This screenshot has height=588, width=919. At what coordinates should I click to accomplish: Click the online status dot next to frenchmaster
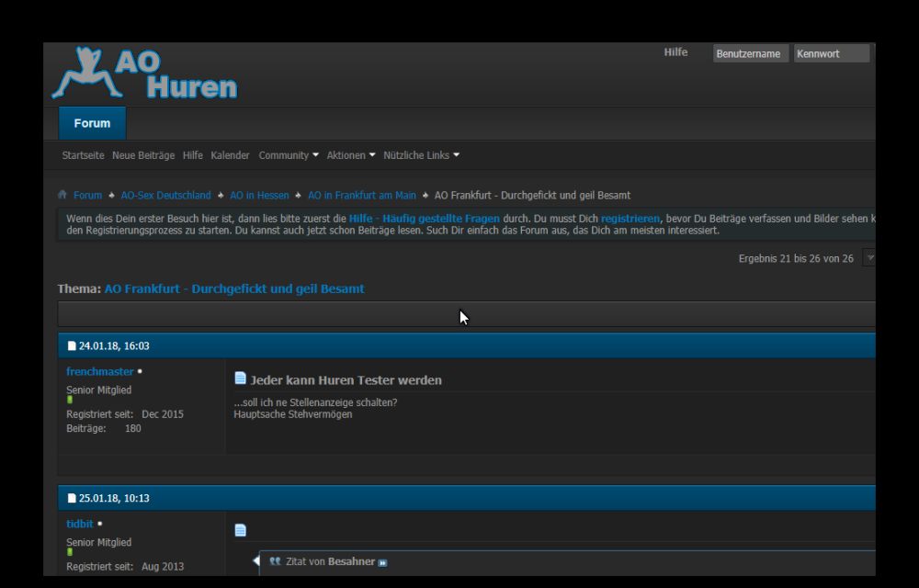(140, 372)
